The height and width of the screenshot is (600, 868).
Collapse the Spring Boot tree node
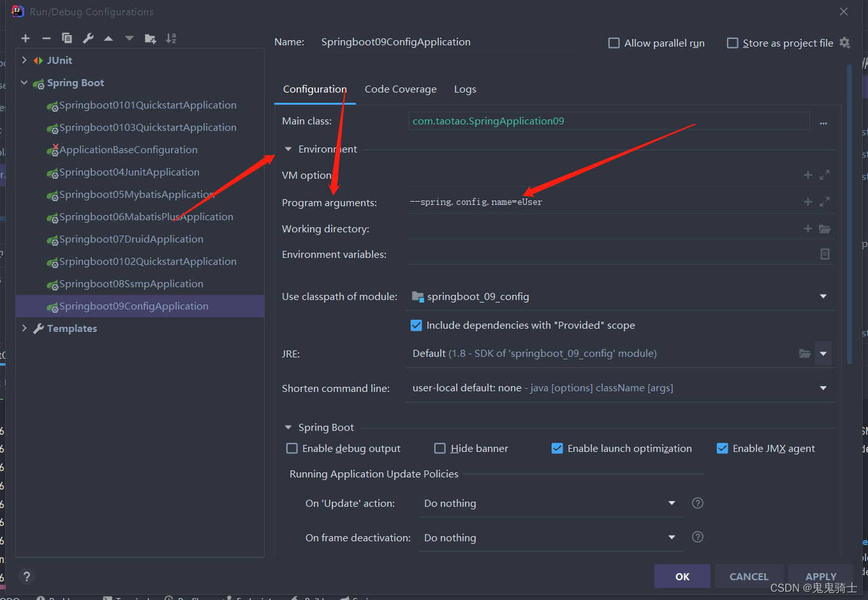[x=24, y=82]
